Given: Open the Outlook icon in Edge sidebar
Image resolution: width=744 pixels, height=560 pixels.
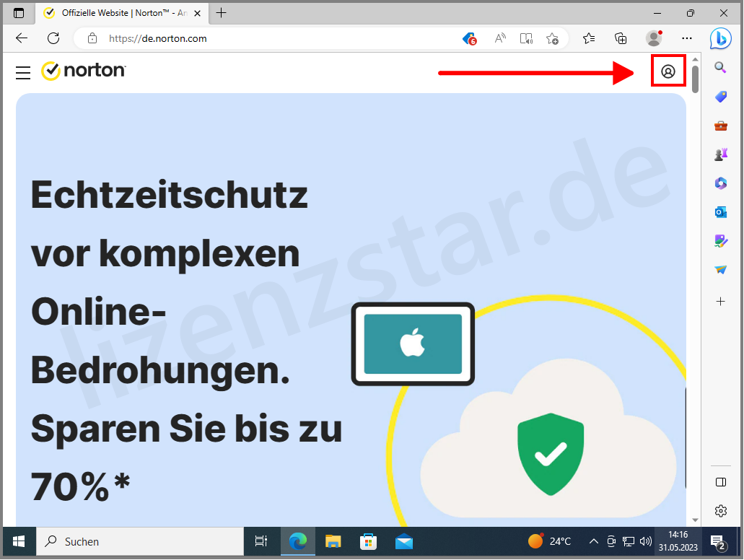Looking at the screenshot, I should coord(720,212).
